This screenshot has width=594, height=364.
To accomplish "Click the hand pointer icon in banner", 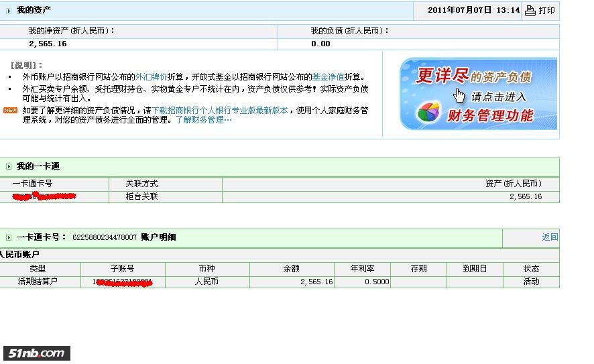I will tap(459, 94).
